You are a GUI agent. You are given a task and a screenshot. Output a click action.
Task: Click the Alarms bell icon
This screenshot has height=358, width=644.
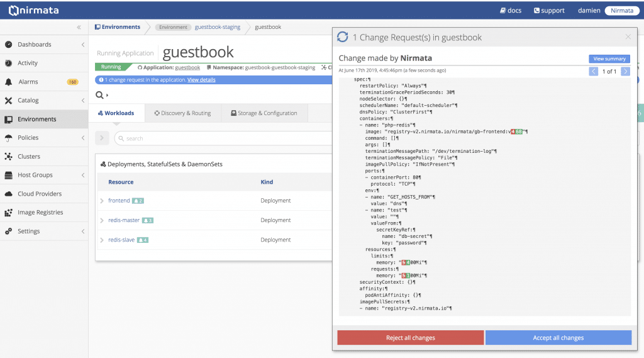(9, 82)
